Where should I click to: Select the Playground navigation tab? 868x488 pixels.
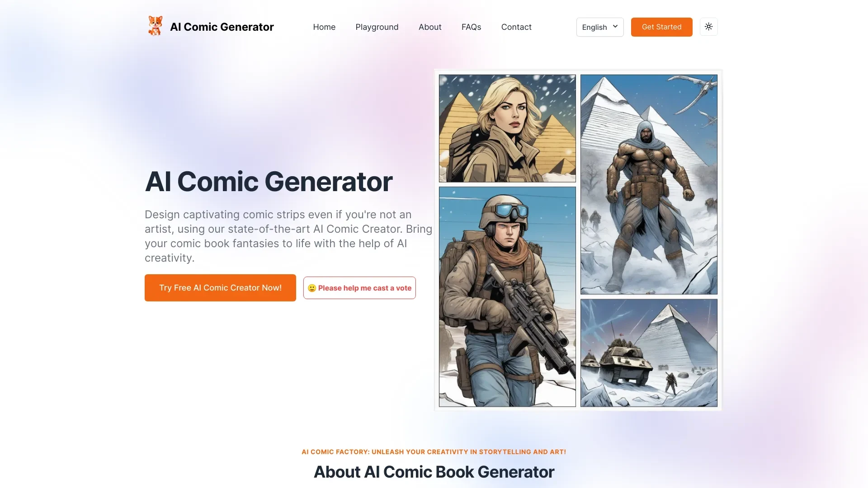[x=377, y=27]
